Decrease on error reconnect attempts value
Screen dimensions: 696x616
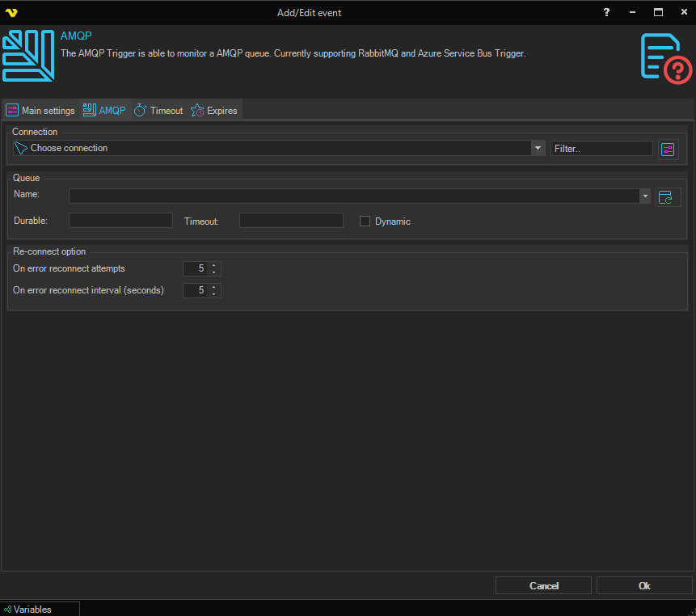click(214, 272)
